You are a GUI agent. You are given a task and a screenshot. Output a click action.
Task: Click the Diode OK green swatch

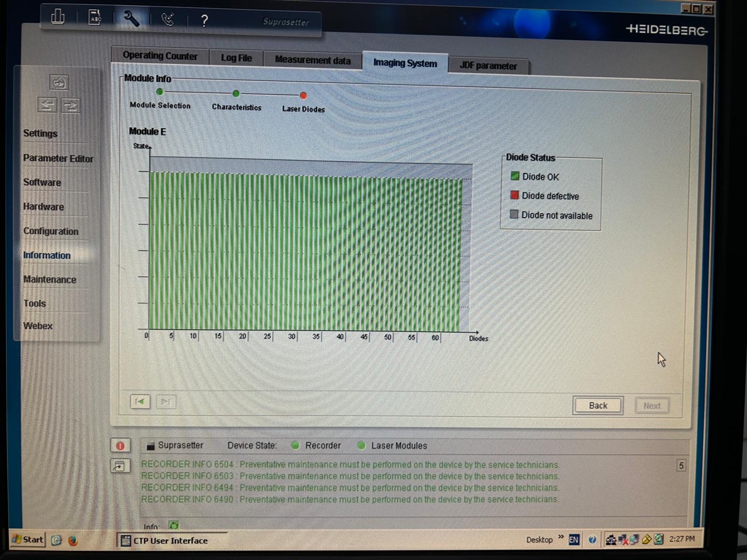pyautogui.click(x=514, y=176)
